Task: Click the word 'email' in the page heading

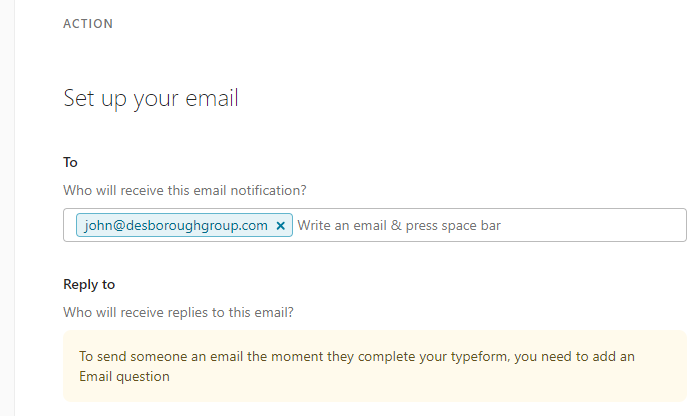Action: 212,98
